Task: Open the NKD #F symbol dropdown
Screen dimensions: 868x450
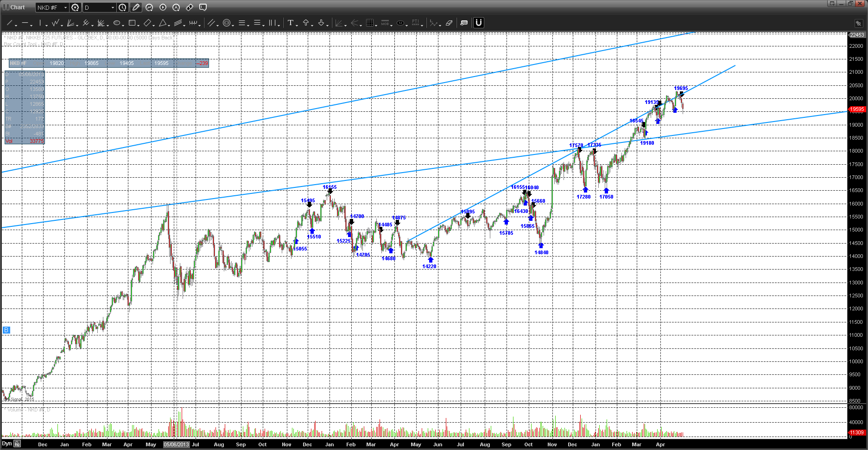Action: coord(65,7)
